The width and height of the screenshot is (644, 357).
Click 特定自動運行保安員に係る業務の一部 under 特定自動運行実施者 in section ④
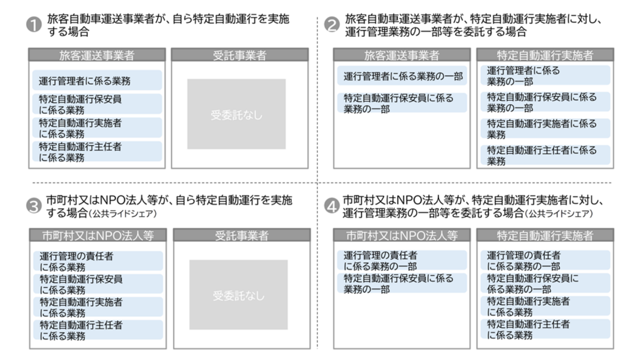coord(545,283)
